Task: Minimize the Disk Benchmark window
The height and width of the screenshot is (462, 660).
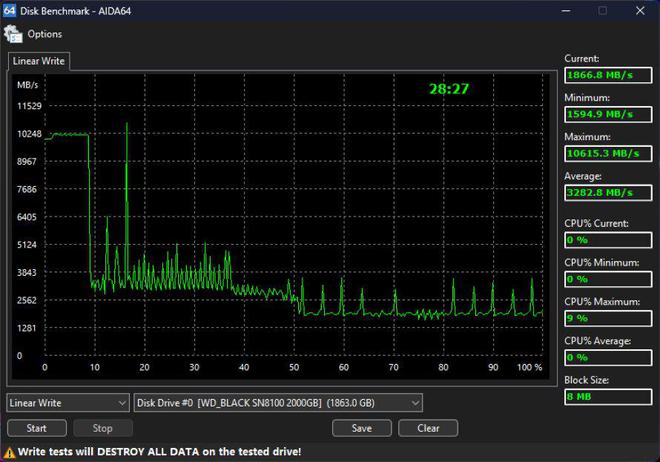Action: 566,11
